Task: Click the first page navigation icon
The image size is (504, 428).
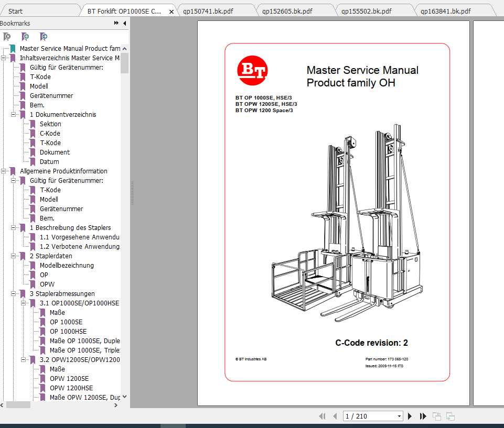Action: pyautogui.click(x=323, y=416)
